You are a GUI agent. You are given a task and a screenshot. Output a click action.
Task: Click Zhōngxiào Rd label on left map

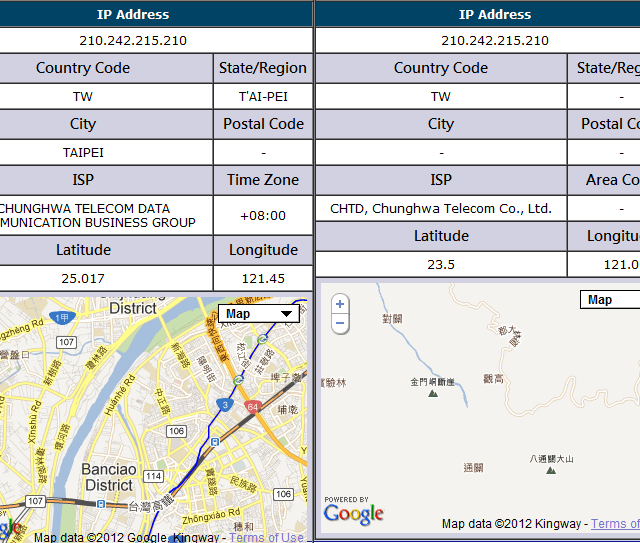(x=211, y=516)
